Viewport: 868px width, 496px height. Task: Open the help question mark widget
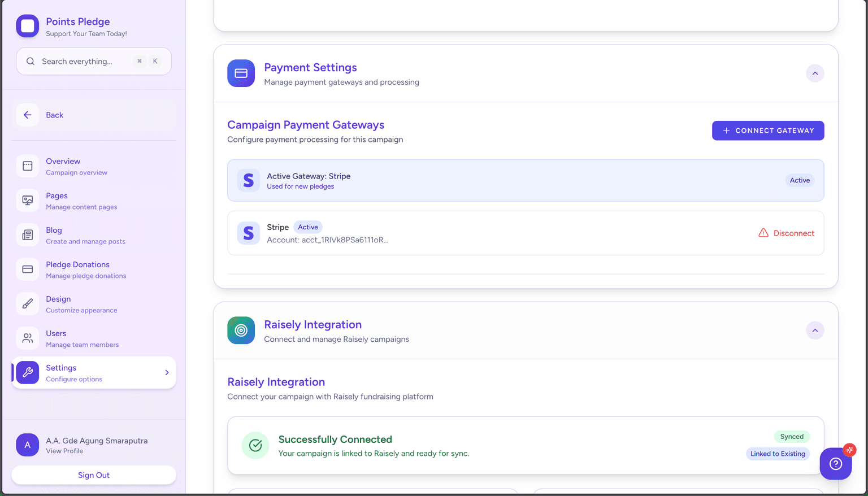coord(835,464)
